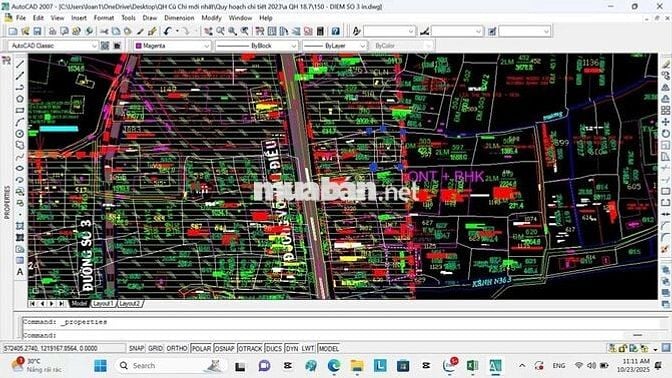Click the Dimension Style icon
Screen dimensions: 672x378
coord(424,31)
